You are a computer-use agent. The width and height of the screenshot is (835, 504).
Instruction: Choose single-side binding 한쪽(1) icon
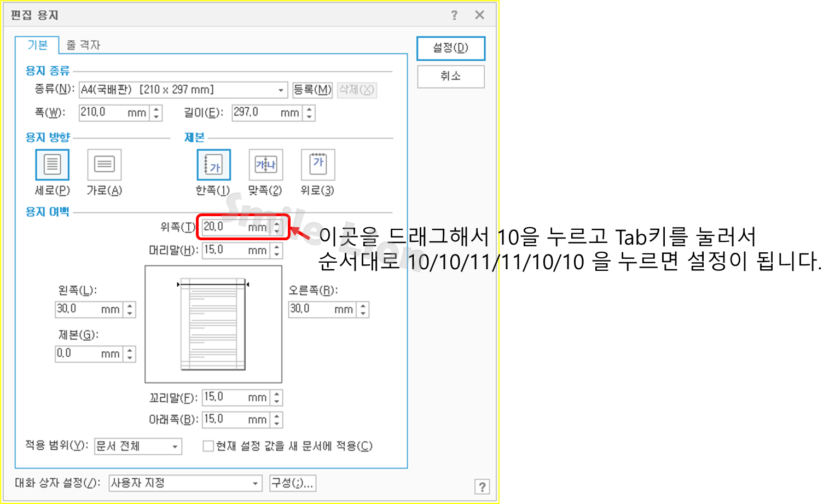(213, 165)
